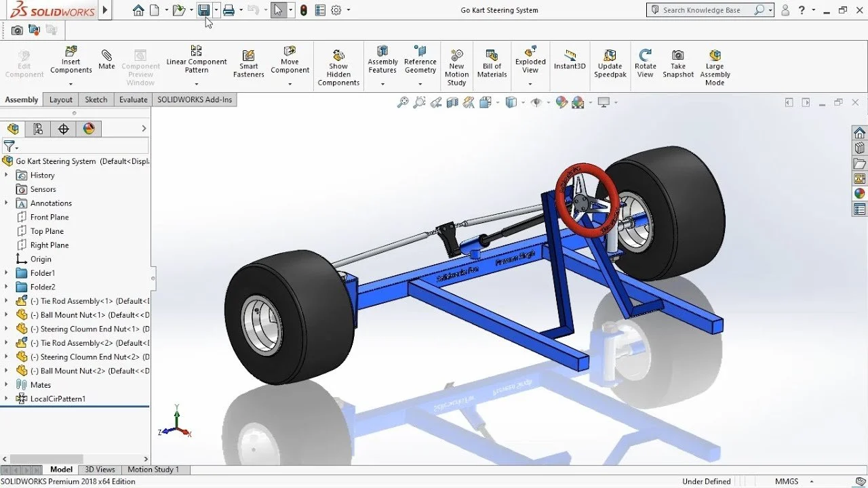This screenshot has height=488, width=868.
Task: Click the feature tree filter box
Action: pyautogui.click(x=75, y=146)
